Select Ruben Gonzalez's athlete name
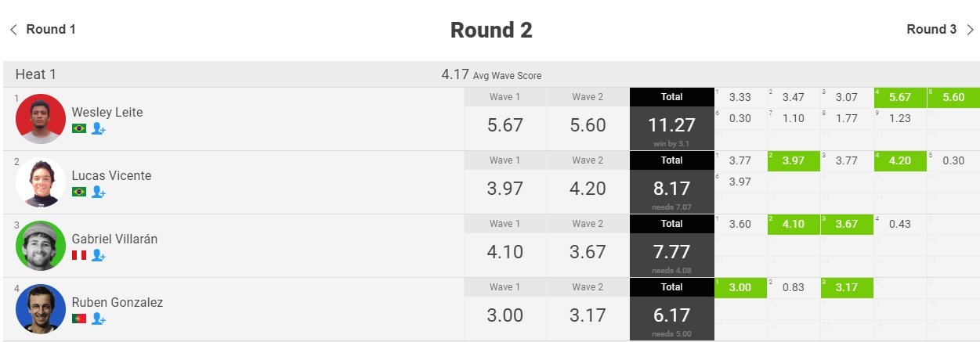Screen dimensions: 980x342 click(x=118, y=302)
